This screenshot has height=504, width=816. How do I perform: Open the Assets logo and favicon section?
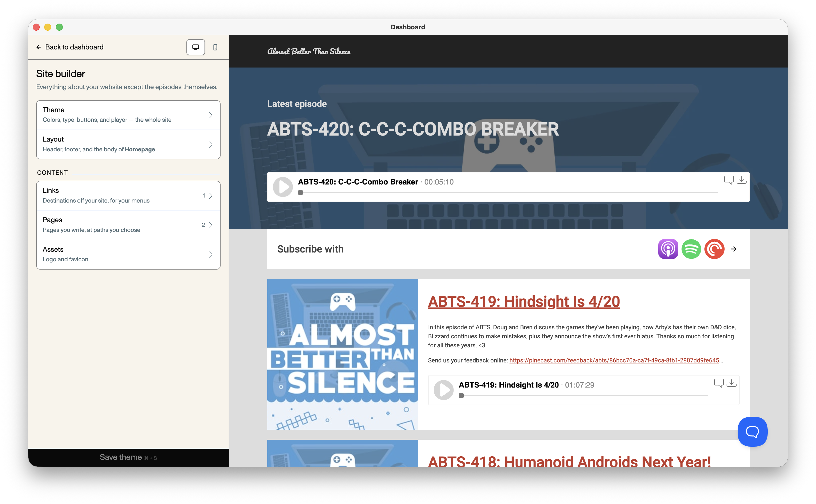pos(128,254)
